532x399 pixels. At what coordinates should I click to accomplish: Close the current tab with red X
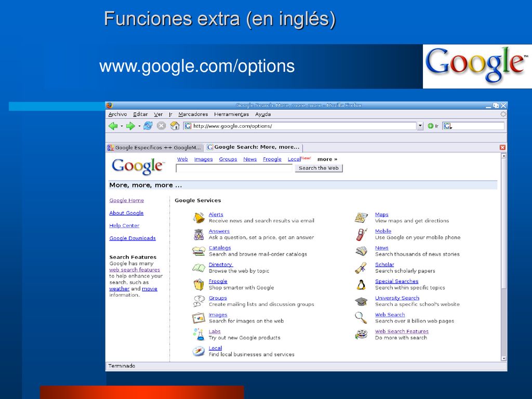coord(502,148)
